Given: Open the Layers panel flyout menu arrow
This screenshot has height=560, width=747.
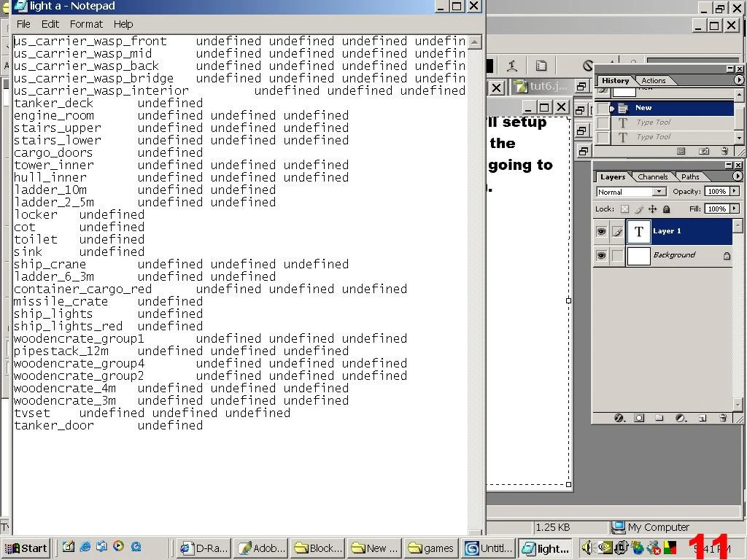Looking at the screenshot, I should pos(737,176).
